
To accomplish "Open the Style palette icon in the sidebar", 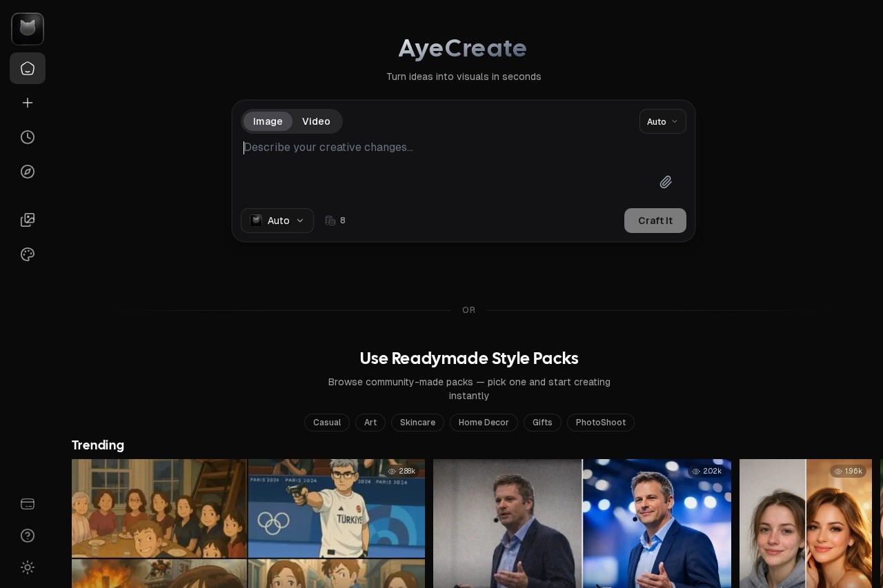I will (x=28, y=254).
